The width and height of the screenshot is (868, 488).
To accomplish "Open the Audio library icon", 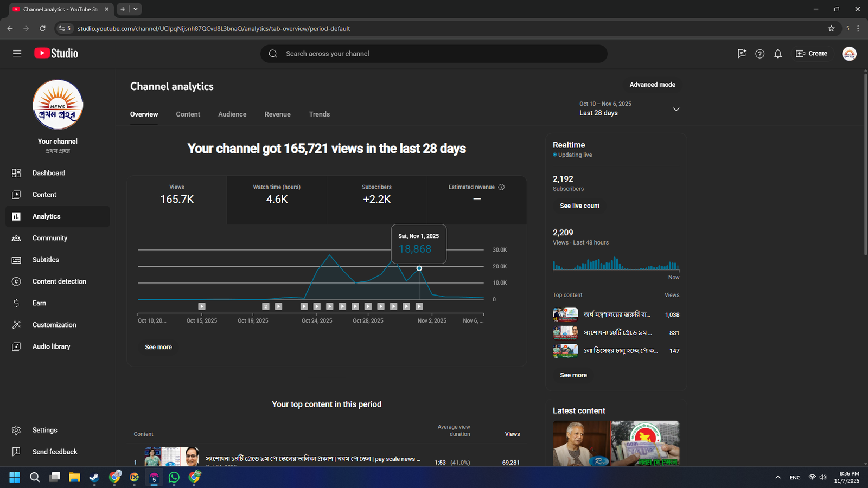I will coord(16,346).
